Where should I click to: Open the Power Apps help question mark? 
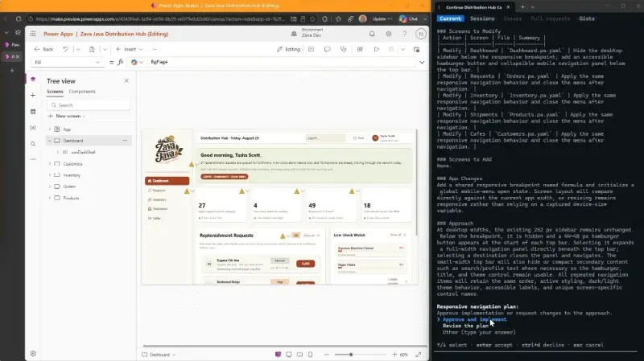[405, 34]
